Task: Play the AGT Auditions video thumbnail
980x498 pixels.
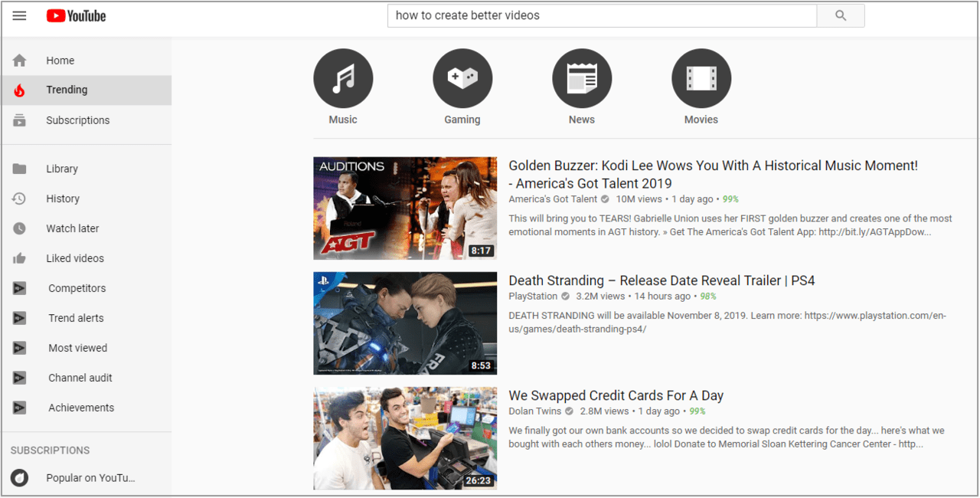Action: tap(405, 208)
